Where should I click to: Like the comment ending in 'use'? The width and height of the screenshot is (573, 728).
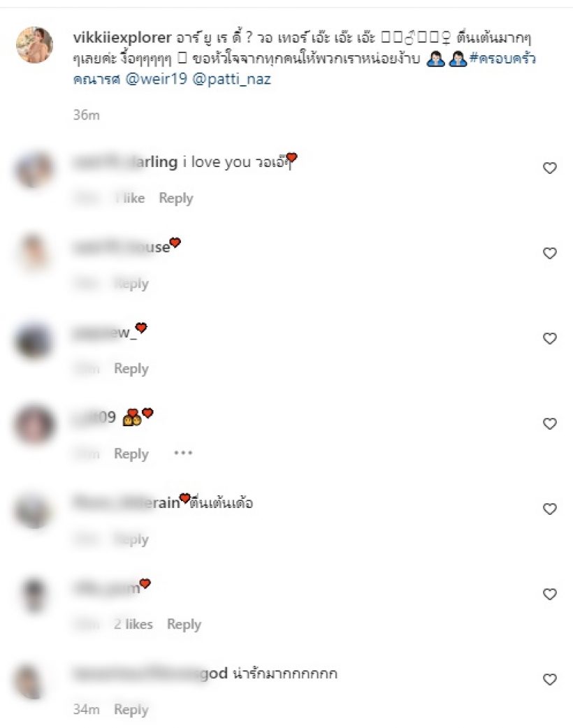(x=550, y=254)
